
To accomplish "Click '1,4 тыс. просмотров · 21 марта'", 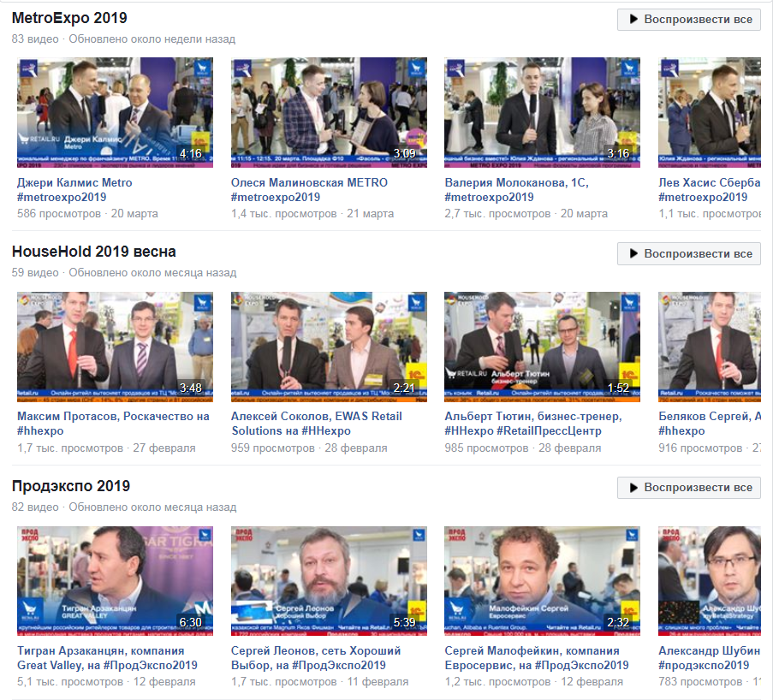I will (x=312, y=213).
